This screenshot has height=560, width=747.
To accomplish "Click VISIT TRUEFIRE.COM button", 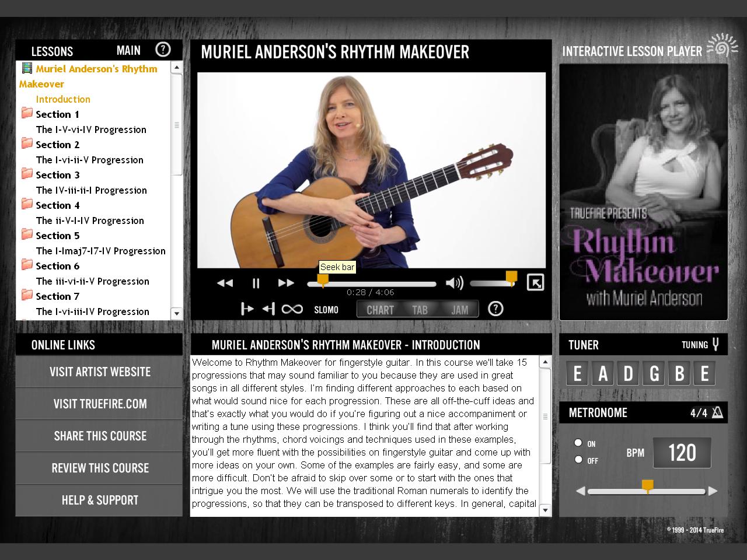I will click(99, 404).
